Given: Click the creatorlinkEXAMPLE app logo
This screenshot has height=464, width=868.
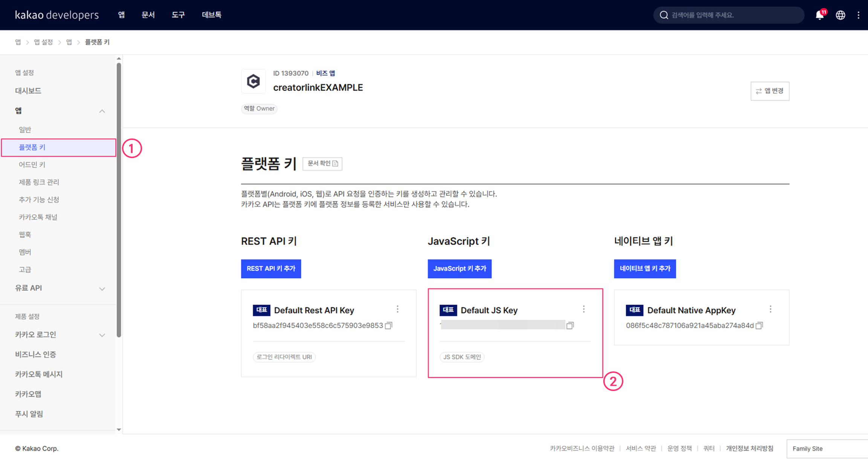Looking at the screenshot, I should click(x=253, y=81).
